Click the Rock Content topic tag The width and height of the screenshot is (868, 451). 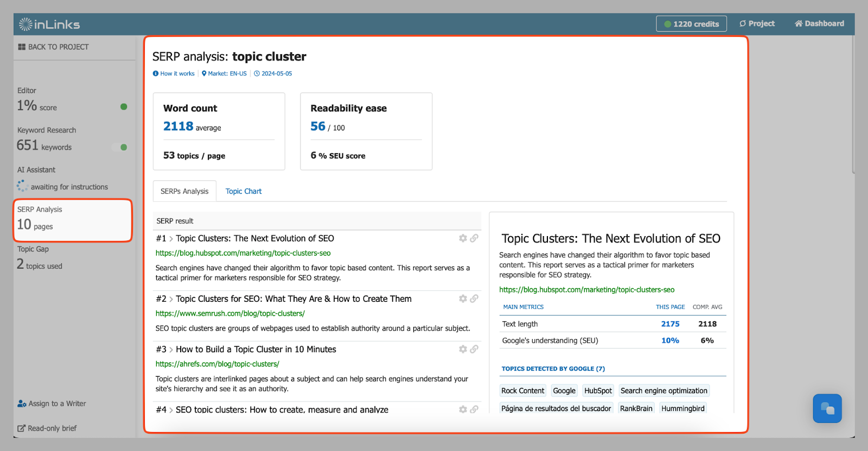(x=522, y=391)
